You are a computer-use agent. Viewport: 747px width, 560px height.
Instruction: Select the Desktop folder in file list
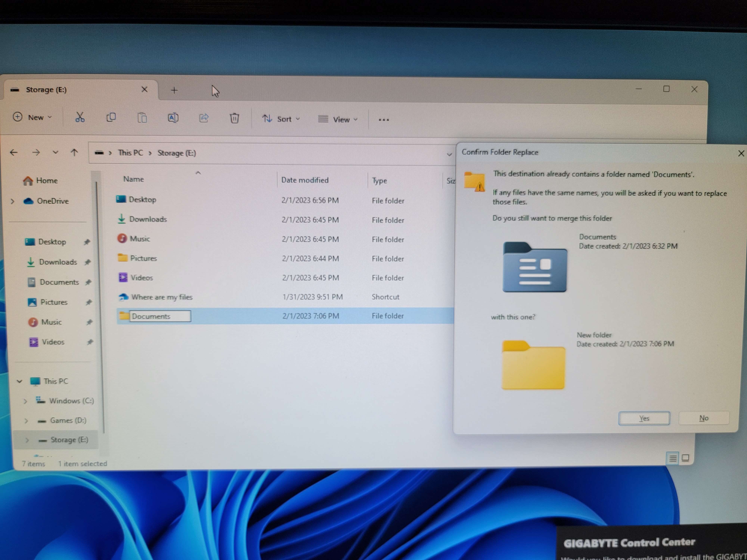[x=136, y=200]
